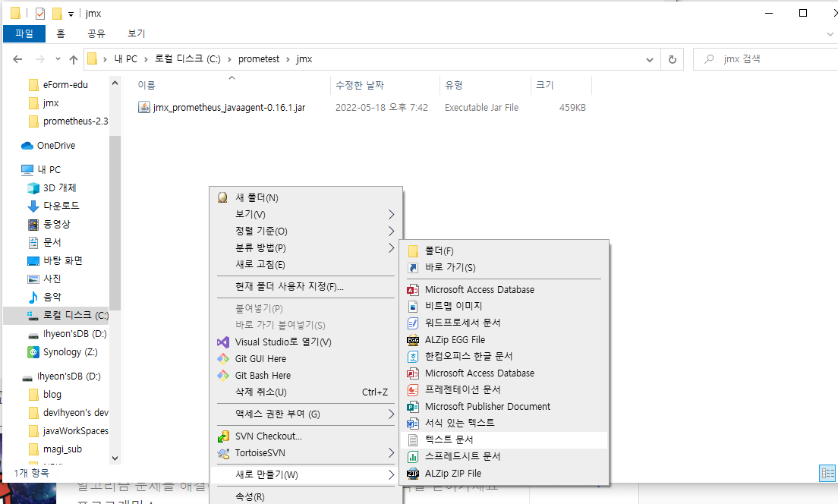Screen dimensions: 838x504
Task: Choose 새 폴더(N) from context menu
Action: [306, 198]
